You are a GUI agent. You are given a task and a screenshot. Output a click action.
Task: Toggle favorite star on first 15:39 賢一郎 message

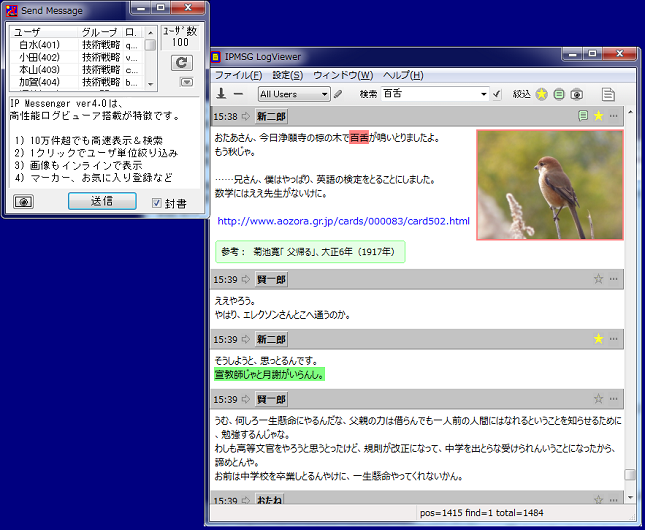tap(598, 279)
